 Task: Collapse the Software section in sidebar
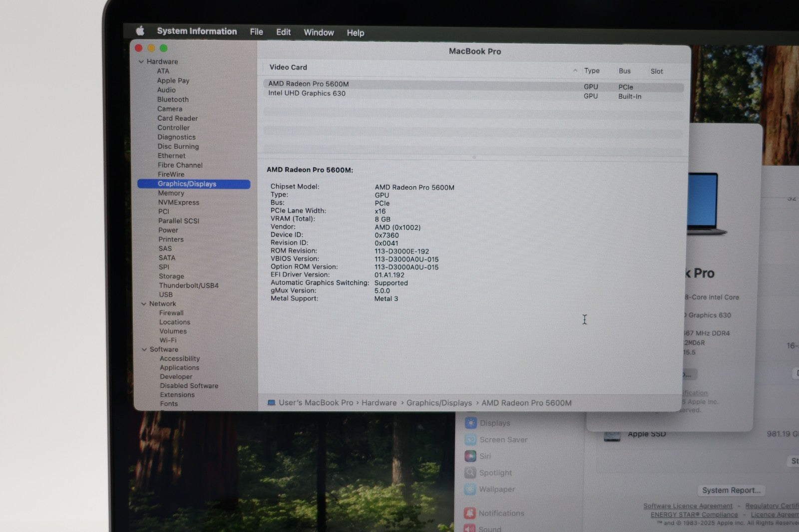pos(144,350)
